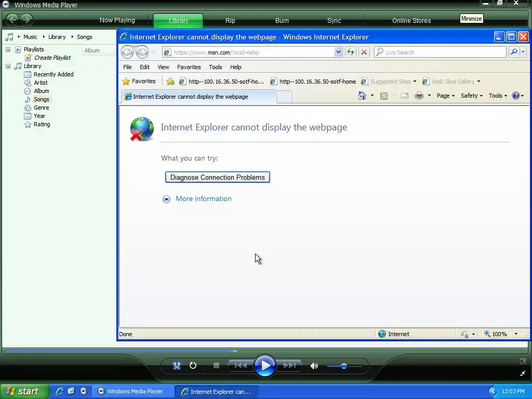The image size is (532, 399).
Task: Open the Tools command bar dropdown
Action: tap(498, 96)
